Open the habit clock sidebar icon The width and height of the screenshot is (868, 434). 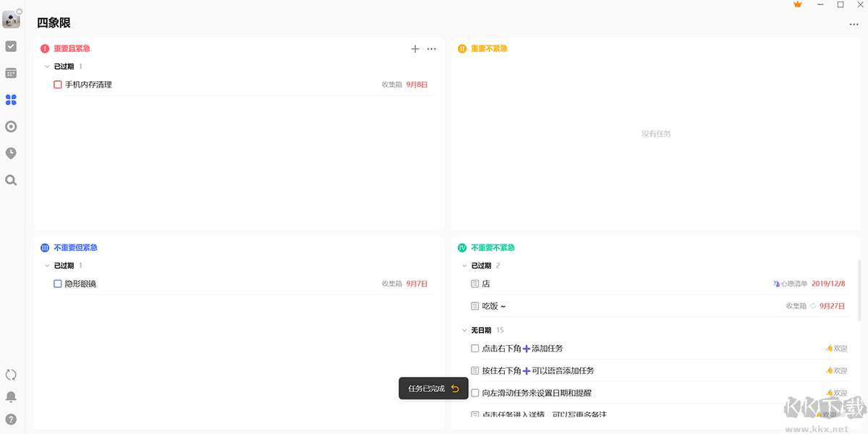click(11, 153)
